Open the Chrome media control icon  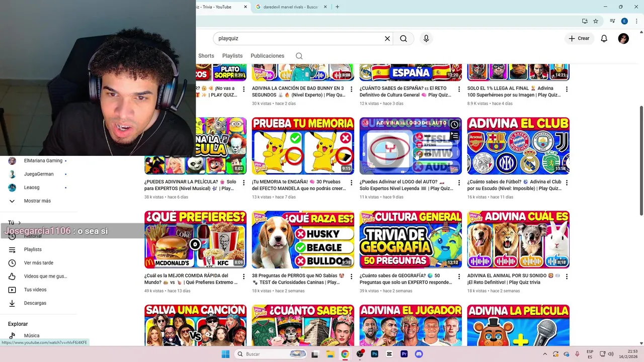pos(612,21)
